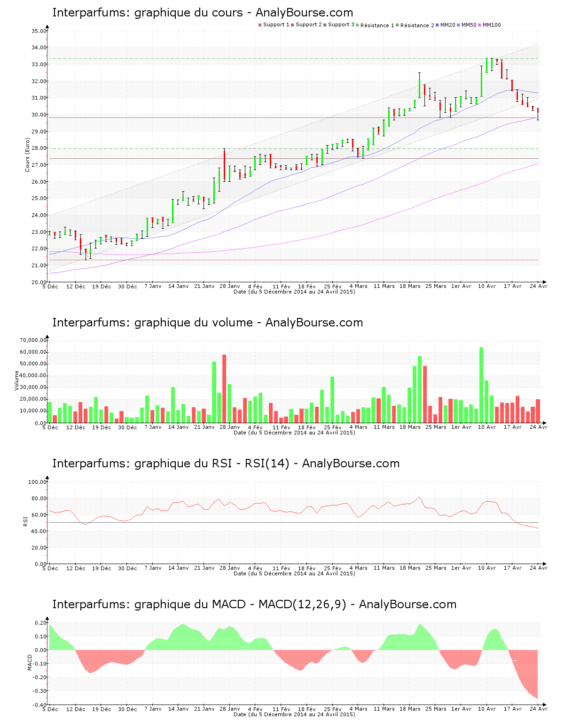Click the Date caption under the volume chart
564x728 pixels.
pyautogui.click(x=294, y=433)
